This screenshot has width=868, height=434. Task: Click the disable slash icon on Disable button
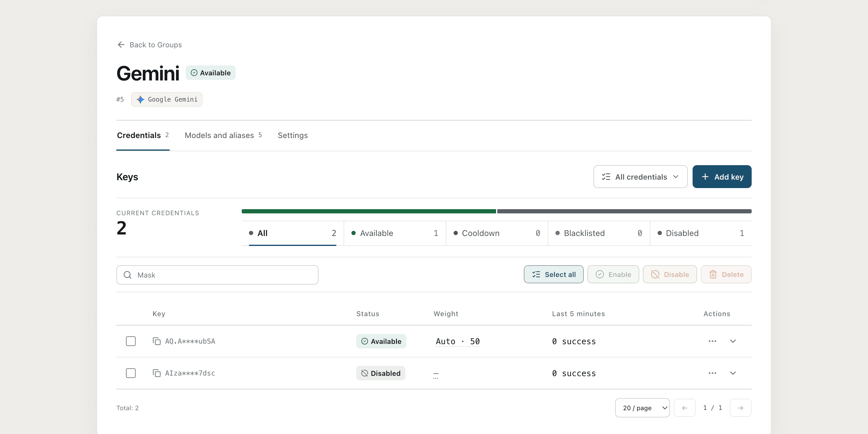coord(655,274)
